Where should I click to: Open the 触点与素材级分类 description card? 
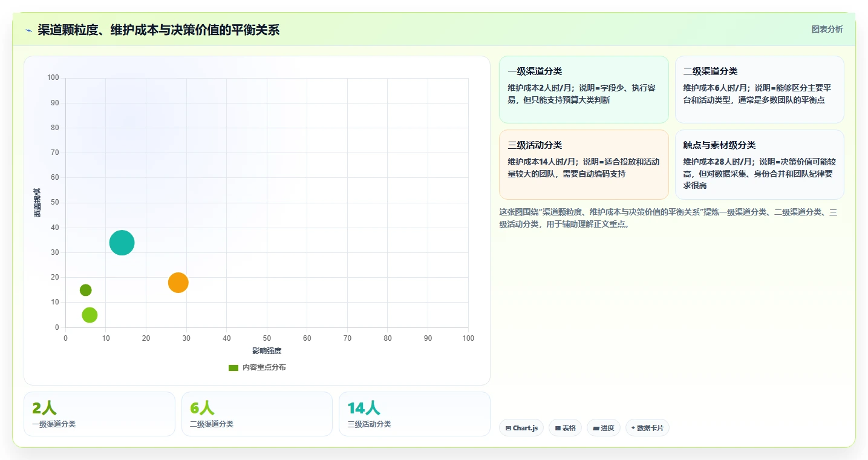(x=759, y=165)
